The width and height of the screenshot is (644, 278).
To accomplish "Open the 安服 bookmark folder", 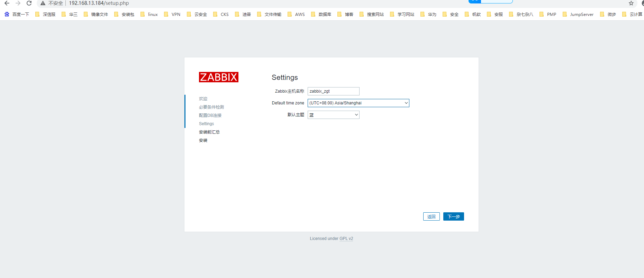I will click(495, 14).
